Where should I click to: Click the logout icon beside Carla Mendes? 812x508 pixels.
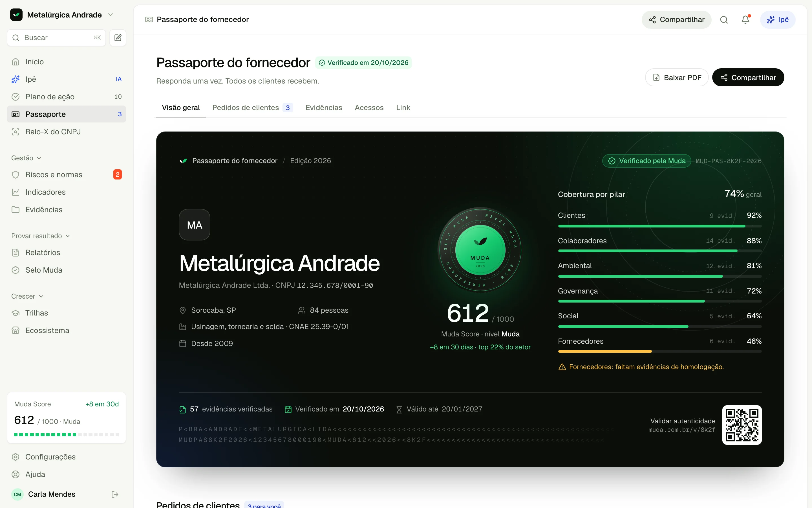pos(115,494)
